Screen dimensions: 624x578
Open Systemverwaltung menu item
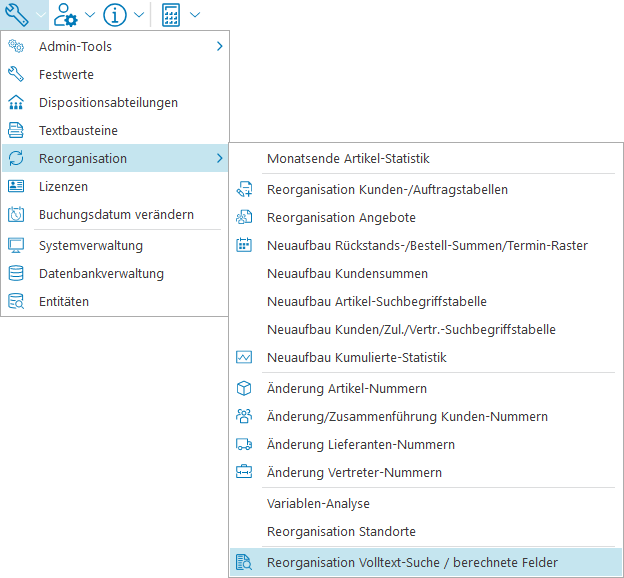[90, 245]
